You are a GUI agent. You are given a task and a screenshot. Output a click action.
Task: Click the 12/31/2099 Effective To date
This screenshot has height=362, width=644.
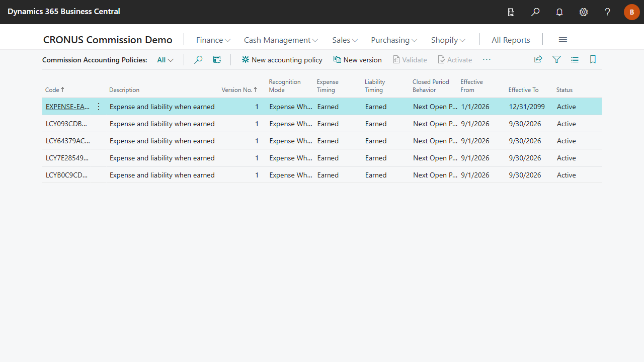pos(527,107)
